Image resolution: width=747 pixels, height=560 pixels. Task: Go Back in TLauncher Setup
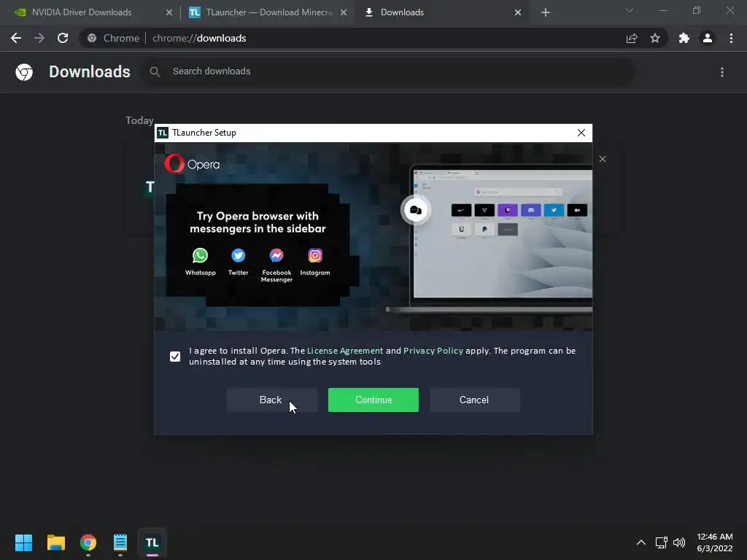pos(271,400)
